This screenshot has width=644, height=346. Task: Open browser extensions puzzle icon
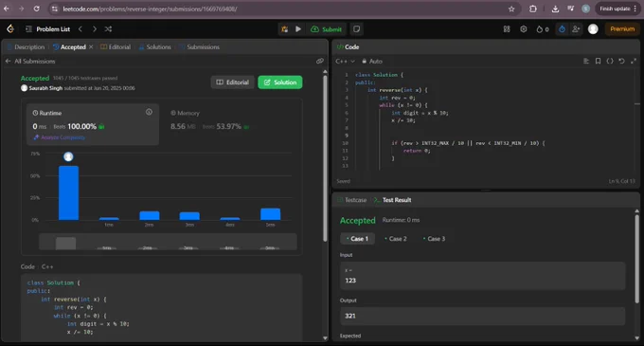(532, 9)
